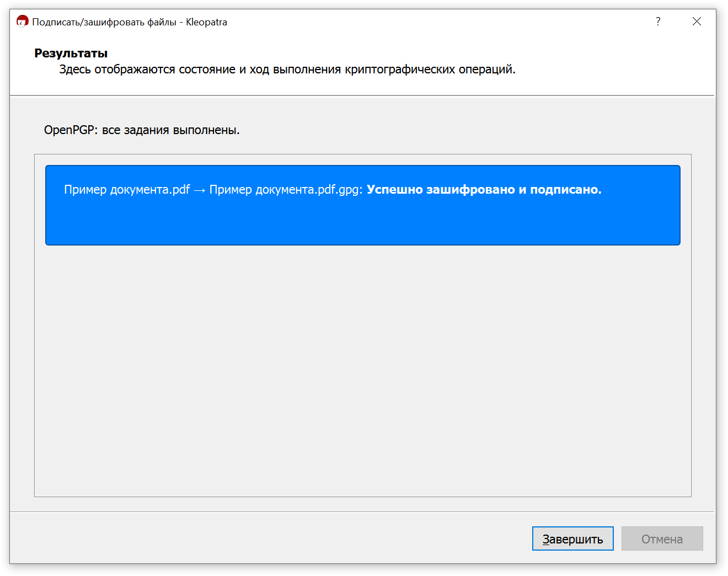728x576 pixels.
Task: Open the question mark help button
Action: 658,22
